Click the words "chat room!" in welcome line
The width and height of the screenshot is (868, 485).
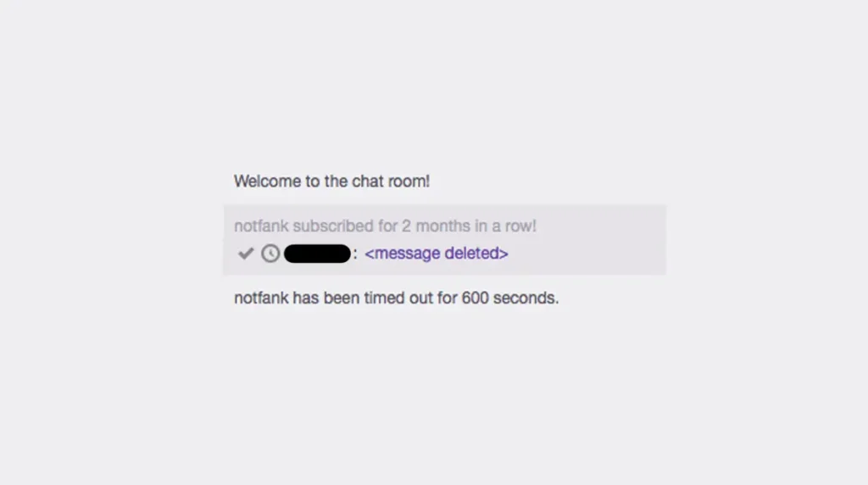(392, 181)
